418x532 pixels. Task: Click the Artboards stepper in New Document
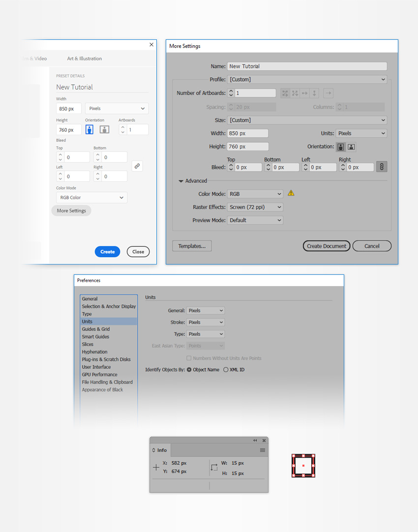(123, 130)
